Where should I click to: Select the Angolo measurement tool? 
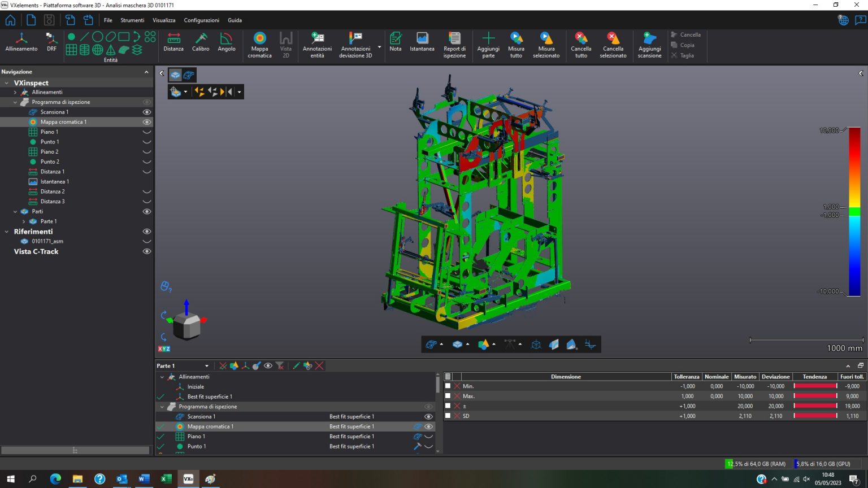point(226,45)
